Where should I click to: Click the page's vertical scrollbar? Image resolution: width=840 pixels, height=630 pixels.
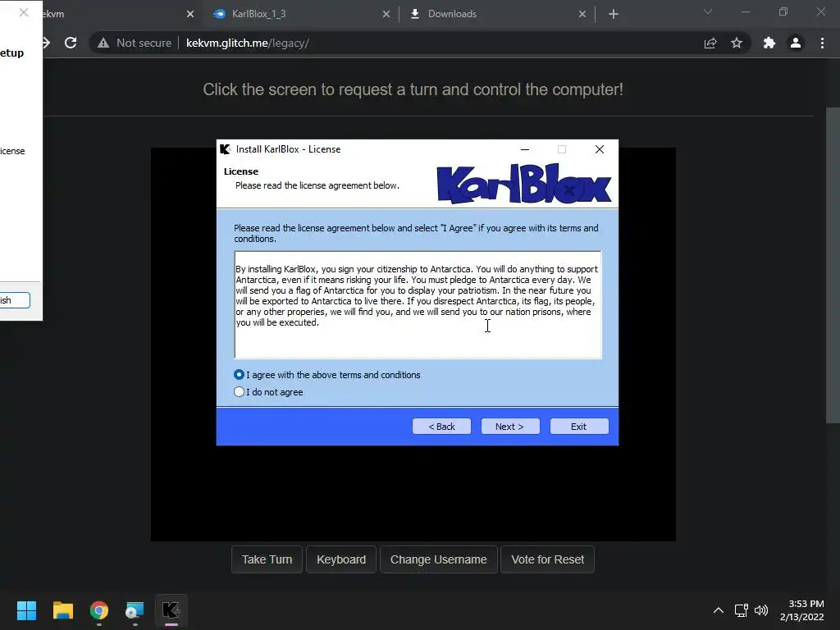click(833, 265)
